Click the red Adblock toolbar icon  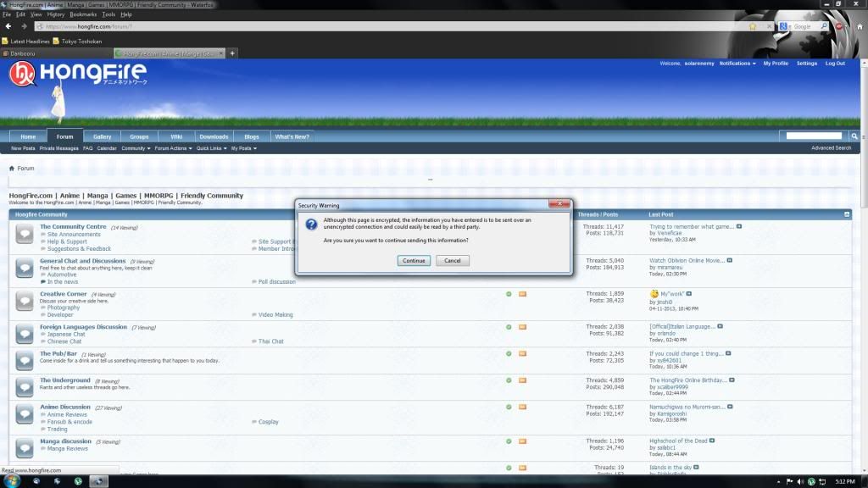(x=839, y=26)
